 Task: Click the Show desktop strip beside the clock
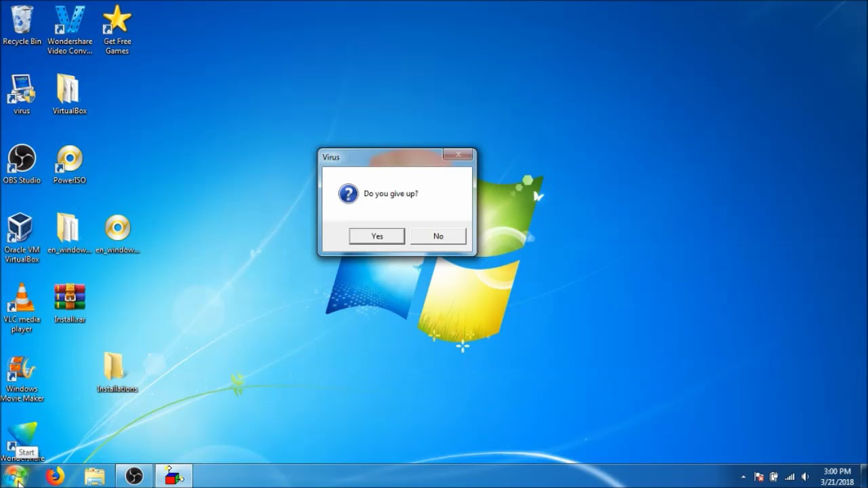[863, 476]
